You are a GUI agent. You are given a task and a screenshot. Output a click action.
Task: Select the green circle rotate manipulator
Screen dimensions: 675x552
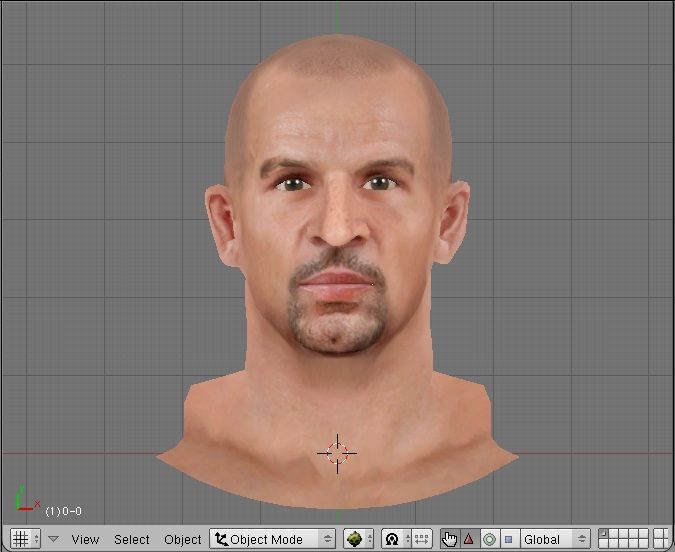pyautogui.click(x=489, y=539)
